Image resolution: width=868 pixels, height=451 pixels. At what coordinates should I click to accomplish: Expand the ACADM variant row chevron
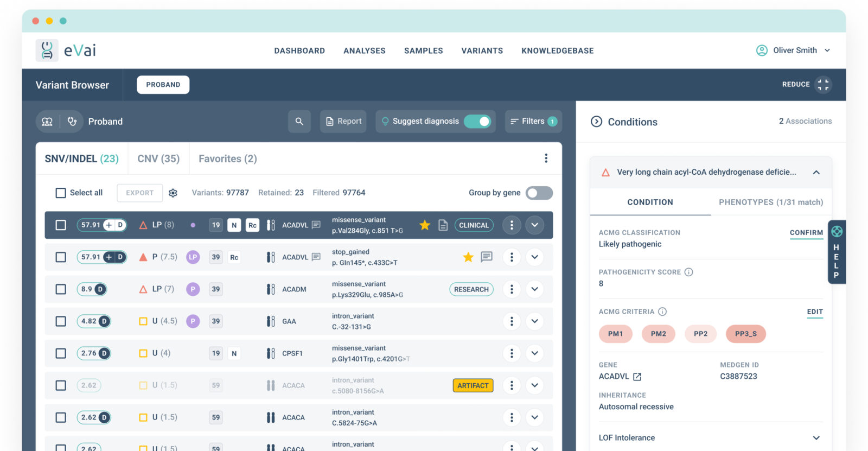pos(534,289)
